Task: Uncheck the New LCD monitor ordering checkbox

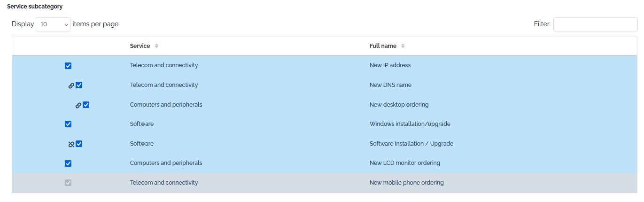Action: click(x=68, y=163)
